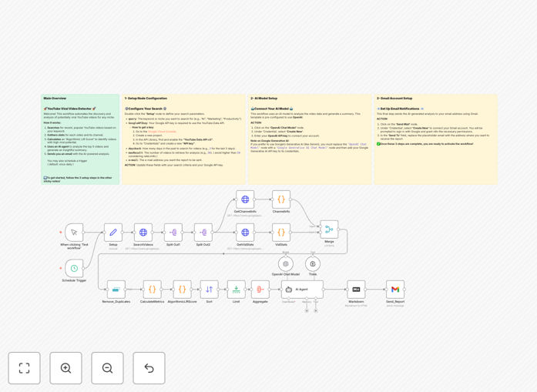
Task: Click the 'Connect Your AI Model' heading
Action: coord(272,109)
